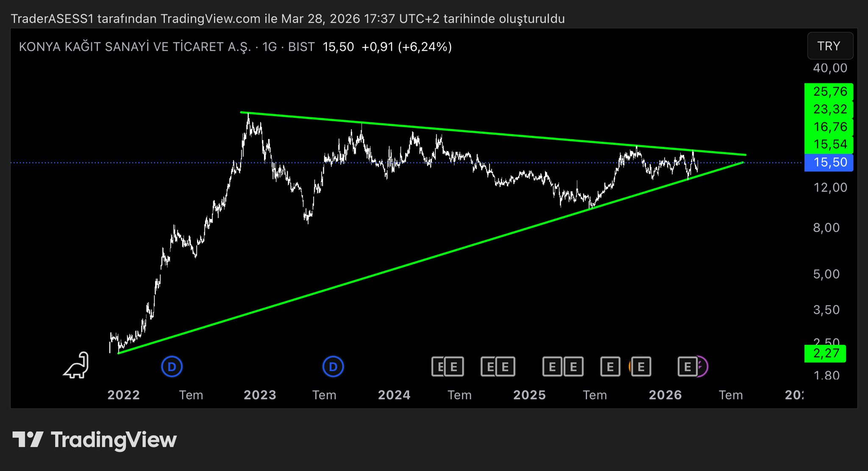Click the purple lightning icon beside the last earnings marker

tap(701, 366)
